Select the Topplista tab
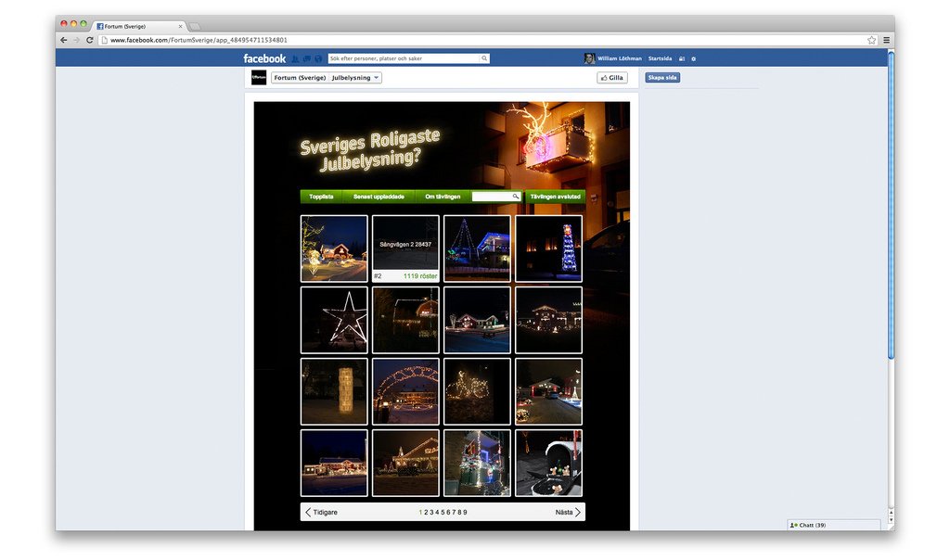The width and height of the screenshot is (950, 560). (x=321, y=197)
